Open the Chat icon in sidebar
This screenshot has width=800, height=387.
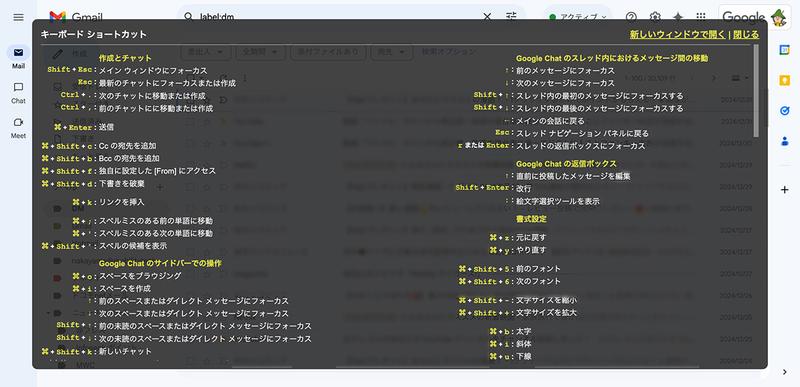[18, 87]
